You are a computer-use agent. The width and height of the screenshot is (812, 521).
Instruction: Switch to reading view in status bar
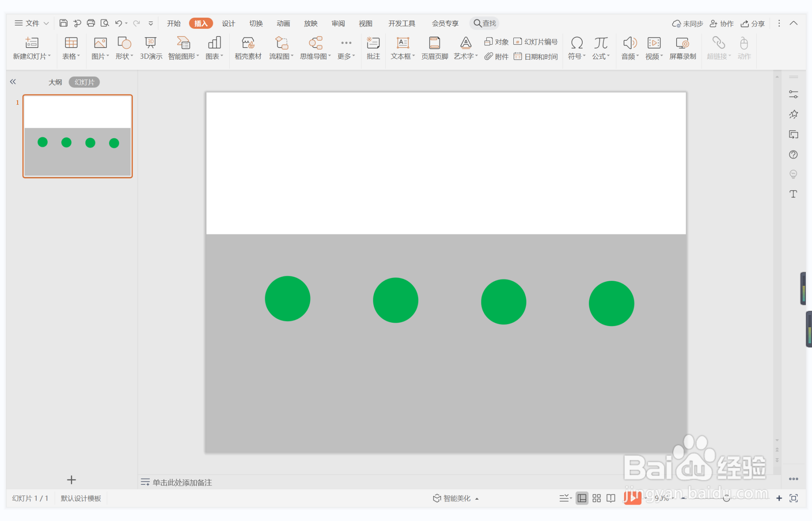pos(611,498)
